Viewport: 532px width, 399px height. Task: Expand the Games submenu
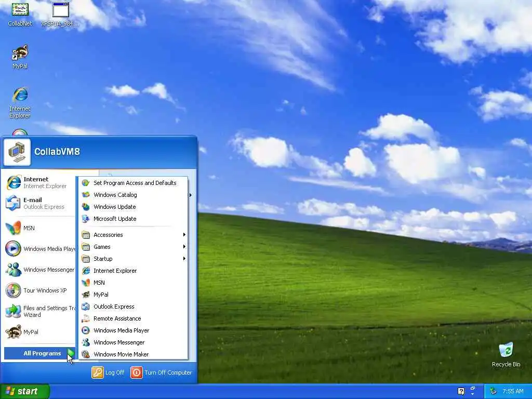(134, 247)
